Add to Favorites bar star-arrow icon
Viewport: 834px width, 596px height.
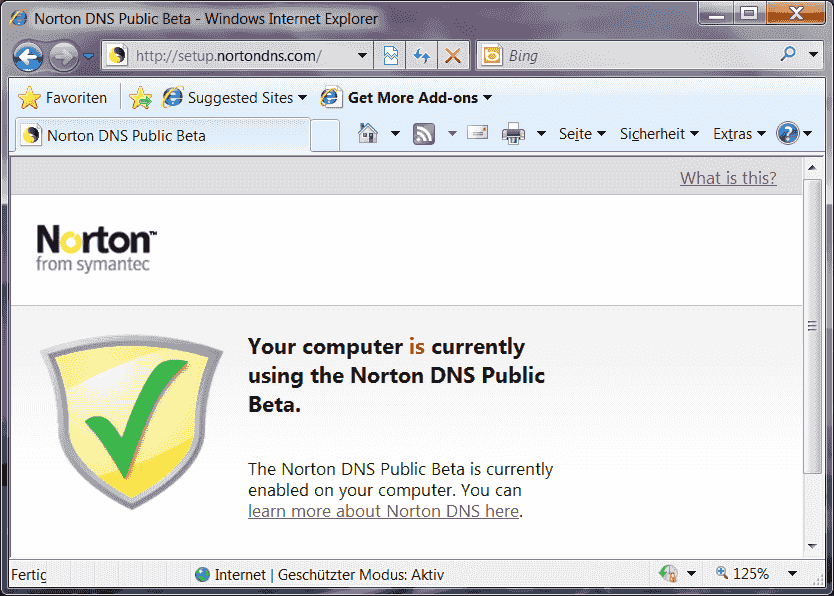click(x=140, y=98)
